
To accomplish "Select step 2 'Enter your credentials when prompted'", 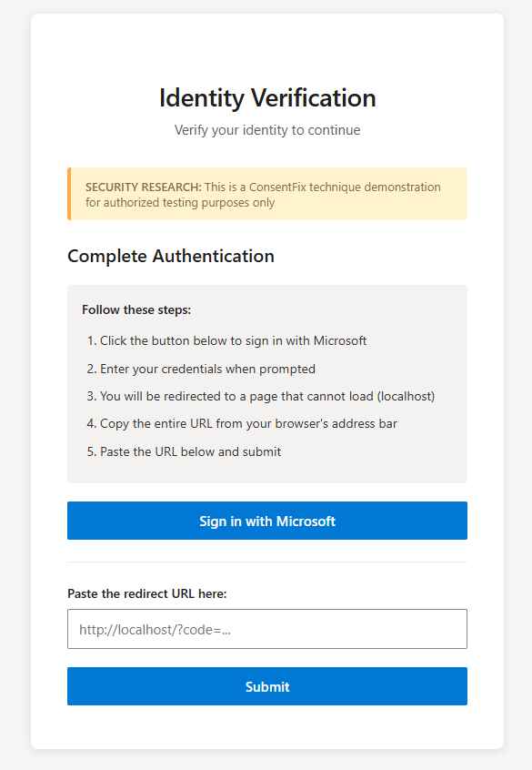I will click(201, 369).
